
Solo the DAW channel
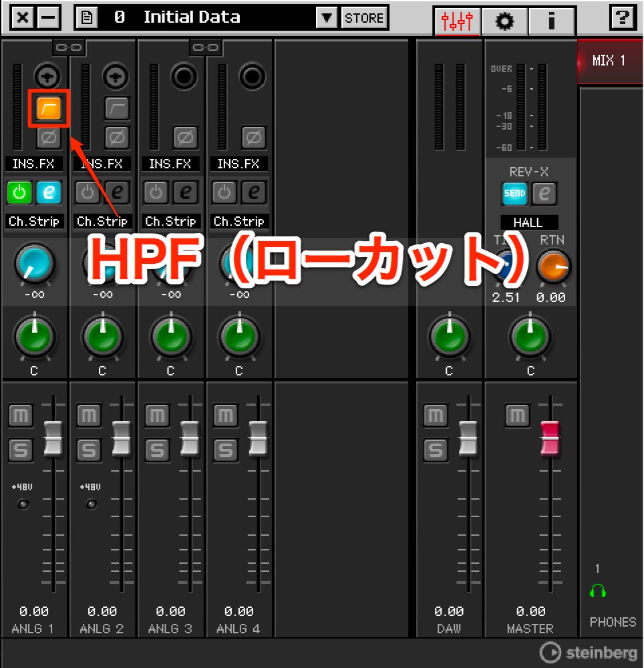[436, 450]
